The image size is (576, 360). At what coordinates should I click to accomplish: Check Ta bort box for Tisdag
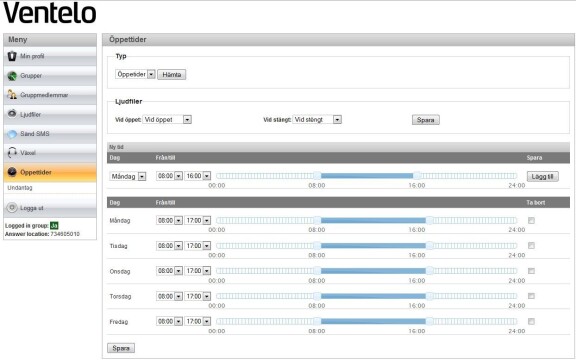pyautogui.click(x=531, y=245)
